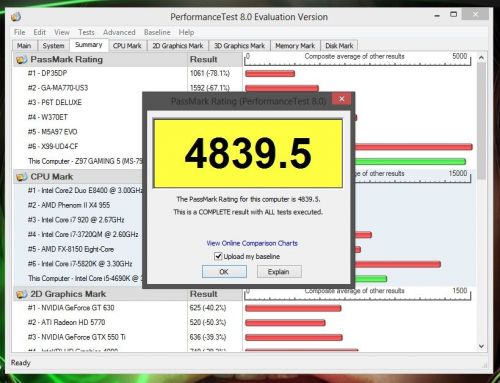Click the red result bar for DP35DP
This screenshot has width=500, height=383.
270,73
